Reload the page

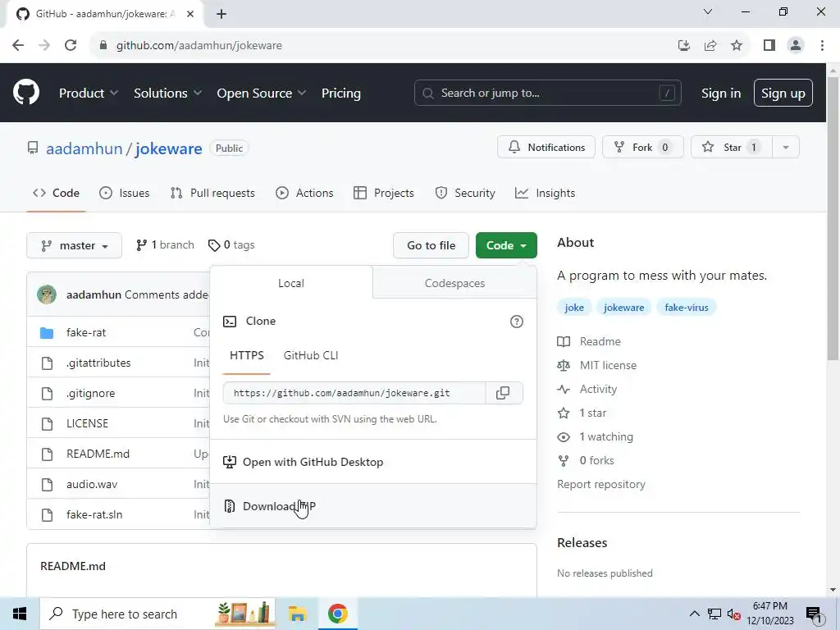[x=71, y=46]
